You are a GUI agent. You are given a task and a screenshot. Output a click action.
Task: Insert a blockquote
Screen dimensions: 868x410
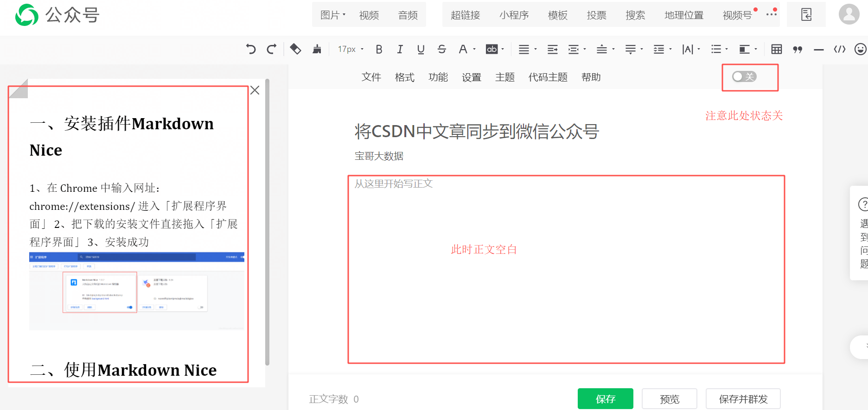tap(798, 49)
